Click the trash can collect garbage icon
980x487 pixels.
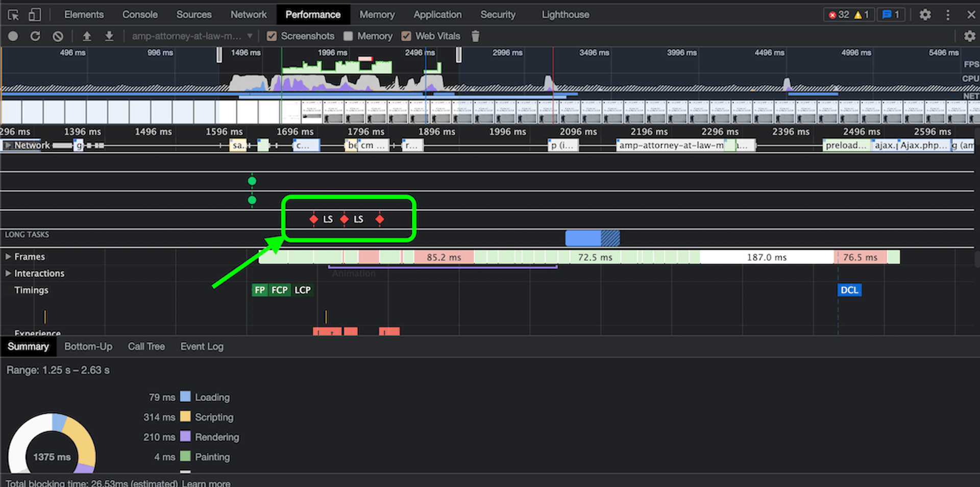click(x=475, y=36)
